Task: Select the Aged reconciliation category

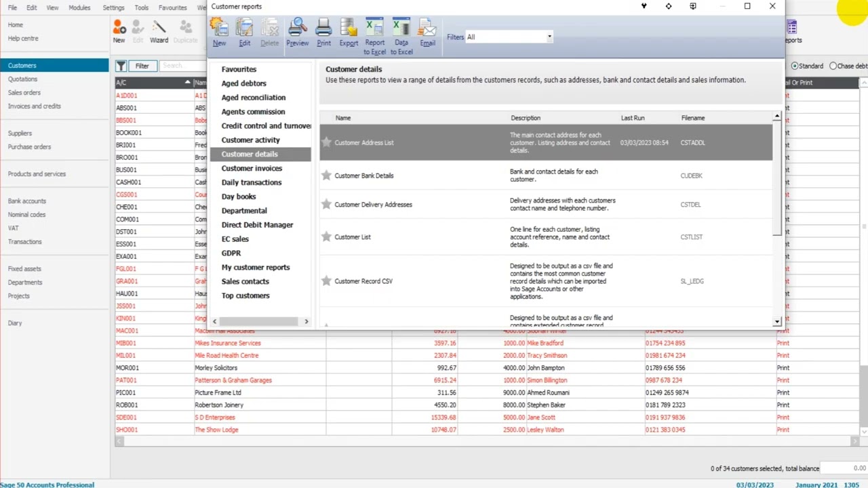Action: pyautogui.click(x=254, y=98)
